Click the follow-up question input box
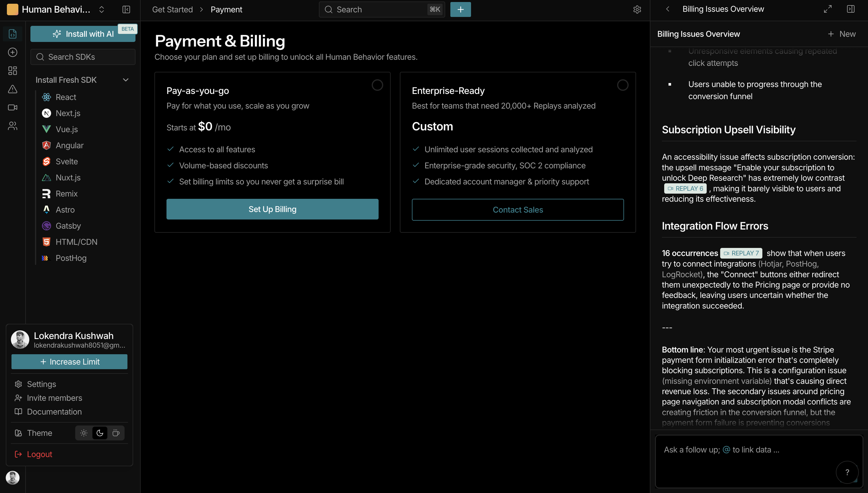 pyautogui.click(x=759, y=461)
